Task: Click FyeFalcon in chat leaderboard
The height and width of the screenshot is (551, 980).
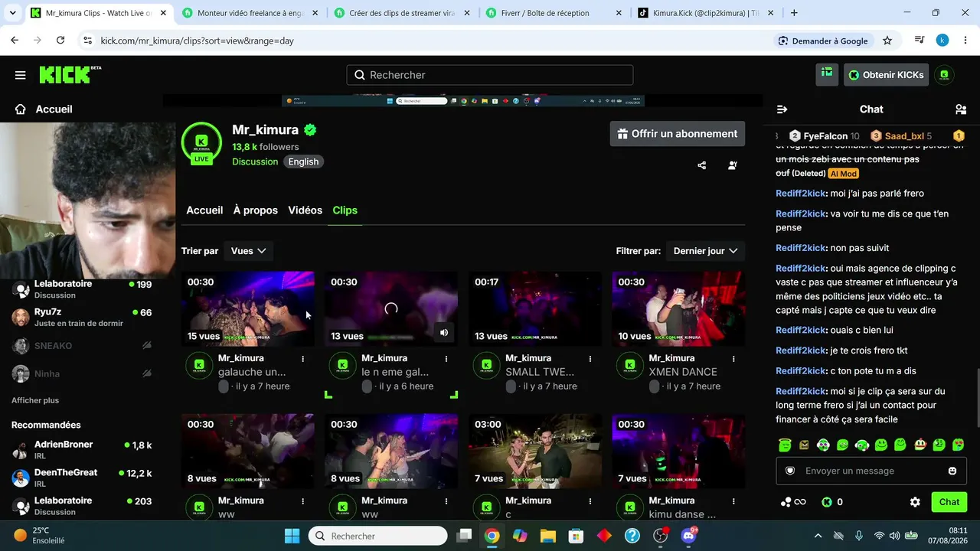Action: point(824,136)
